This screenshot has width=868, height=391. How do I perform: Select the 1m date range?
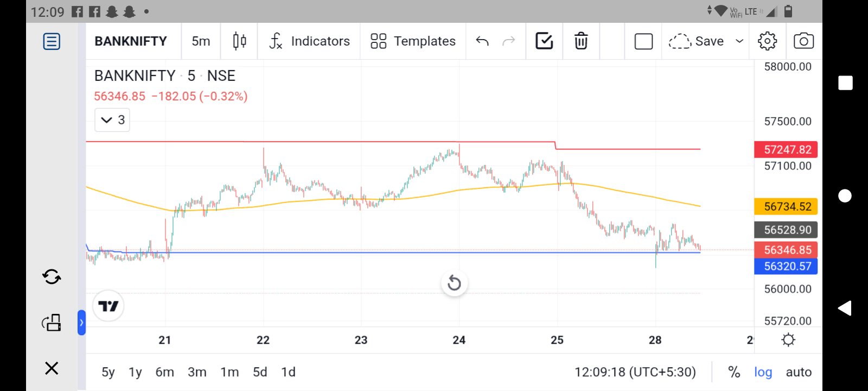pos(229,372)
